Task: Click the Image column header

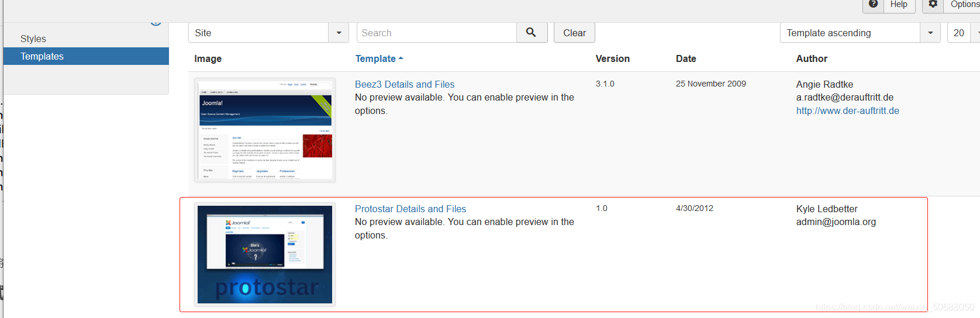Action: pos(208,58)
